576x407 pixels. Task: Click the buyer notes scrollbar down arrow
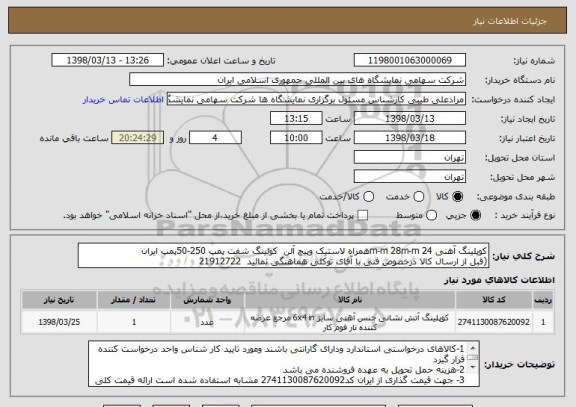point(473,367)
